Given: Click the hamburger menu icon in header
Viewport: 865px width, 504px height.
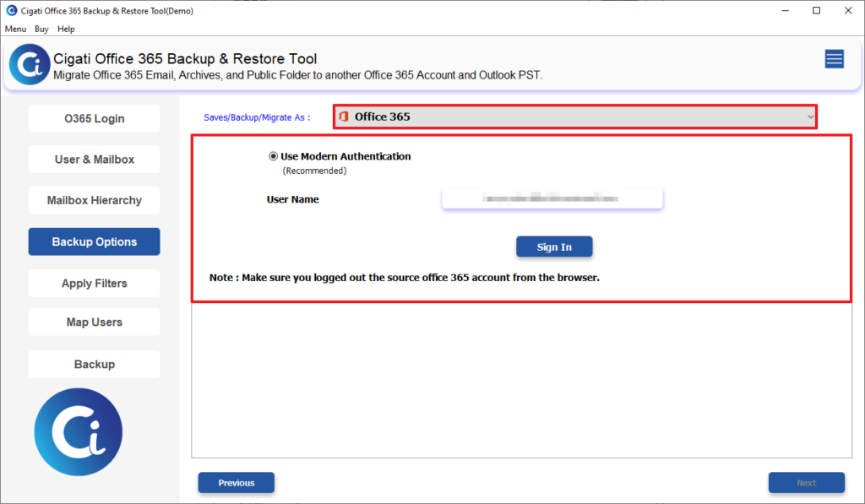Looking at the screenshot, I should tap(834, 58).
